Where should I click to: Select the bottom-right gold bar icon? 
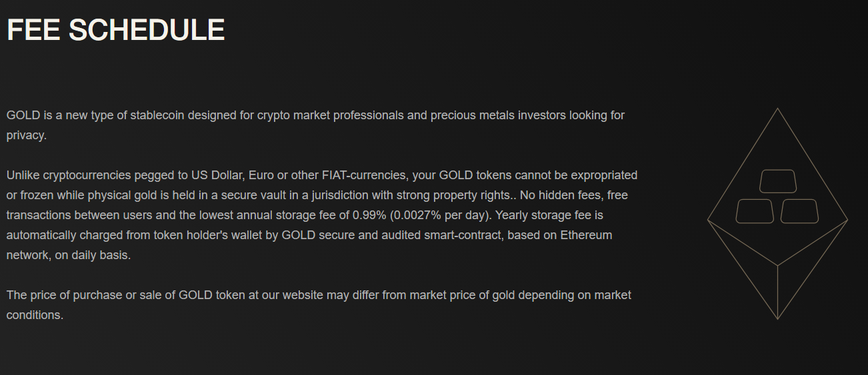tap(799, 211)
